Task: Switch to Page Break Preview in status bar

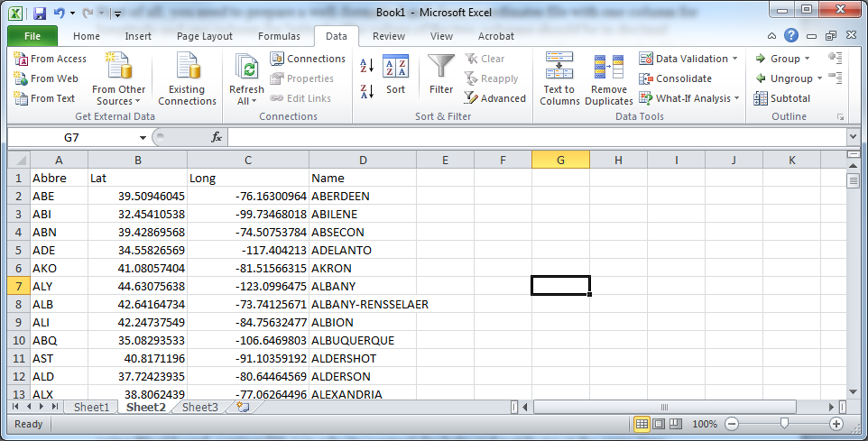Action: [677, 424]
